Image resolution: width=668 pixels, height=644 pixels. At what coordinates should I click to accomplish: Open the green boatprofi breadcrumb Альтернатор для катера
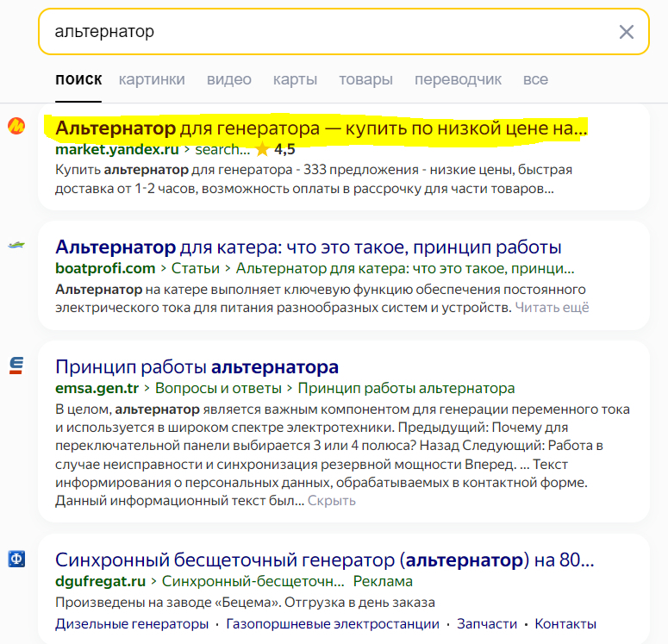pyautogui.click(x=405, y=268)
